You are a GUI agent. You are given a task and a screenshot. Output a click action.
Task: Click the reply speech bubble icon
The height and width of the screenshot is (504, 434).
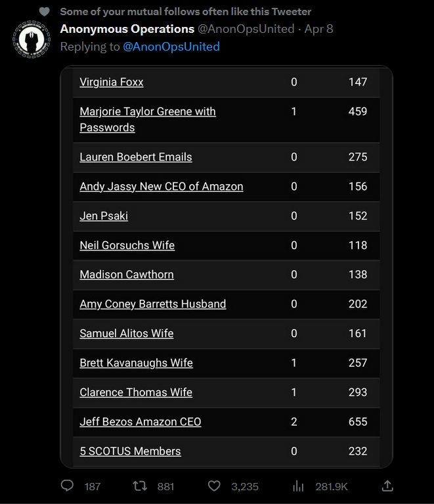67,486
